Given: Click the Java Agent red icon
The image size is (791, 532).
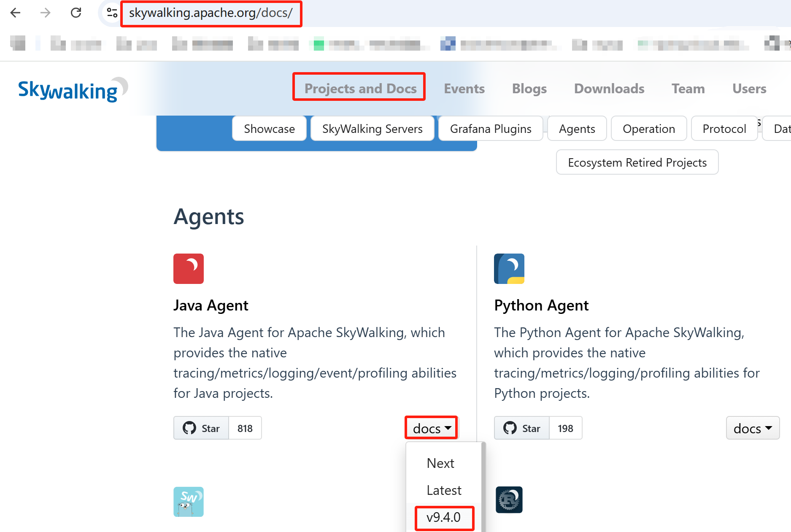Looking at the screenshot, I should [x=189, y=269].
